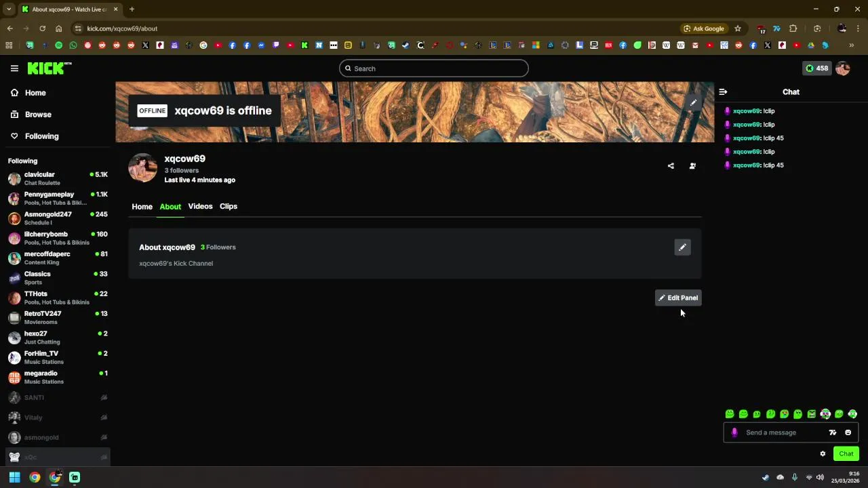Open clavicular's live channel
The image size is (868, 488).
pos(58,178)
